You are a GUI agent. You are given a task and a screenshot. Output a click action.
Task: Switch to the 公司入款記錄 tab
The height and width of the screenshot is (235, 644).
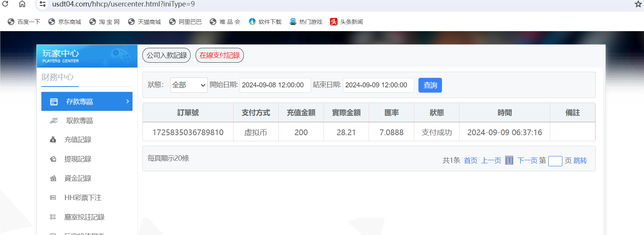click(167, 55)
